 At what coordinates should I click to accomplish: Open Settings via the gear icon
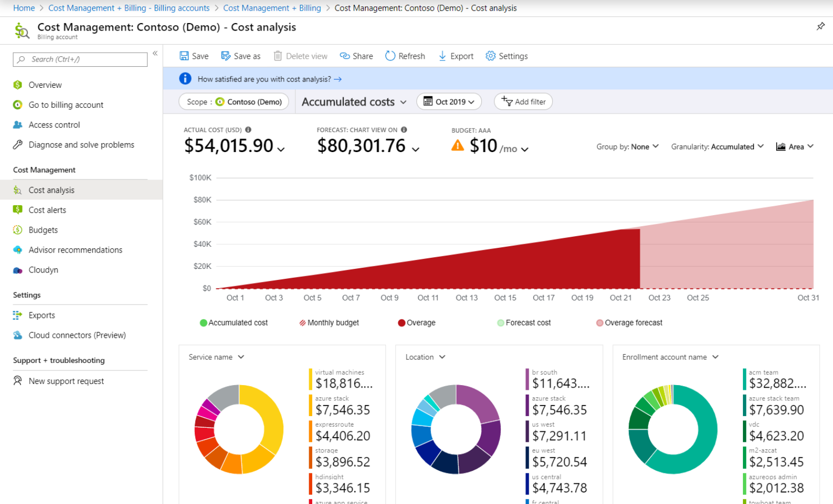point(490,56)
